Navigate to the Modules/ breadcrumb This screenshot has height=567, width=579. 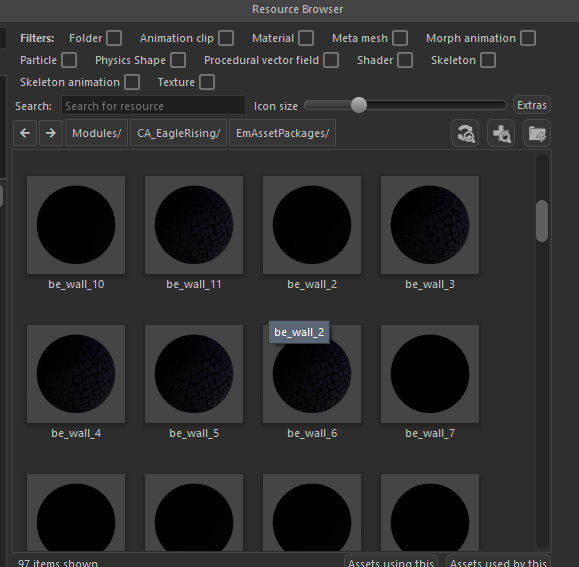point(97,133)
